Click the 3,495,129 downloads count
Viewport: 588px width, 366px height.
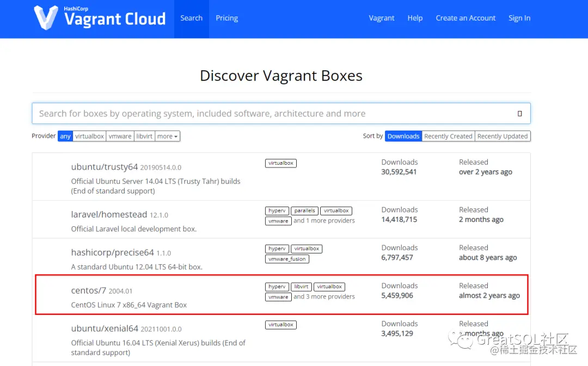click(x=397, y=333)
